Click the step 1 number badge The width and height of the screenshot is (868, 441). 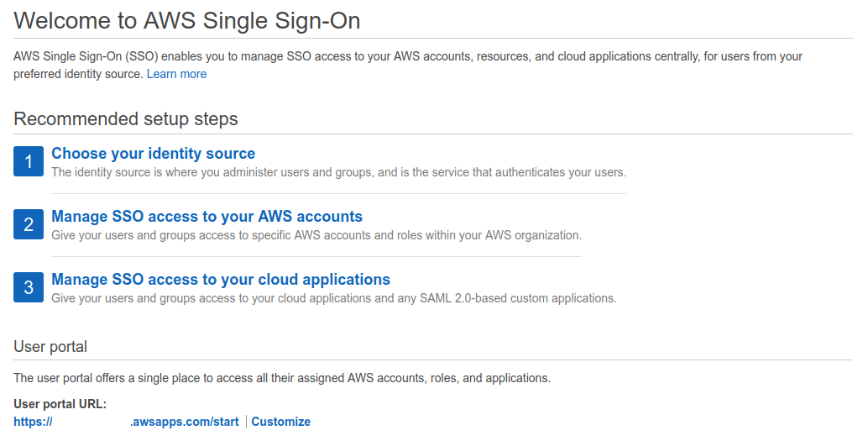coord(29,161)
